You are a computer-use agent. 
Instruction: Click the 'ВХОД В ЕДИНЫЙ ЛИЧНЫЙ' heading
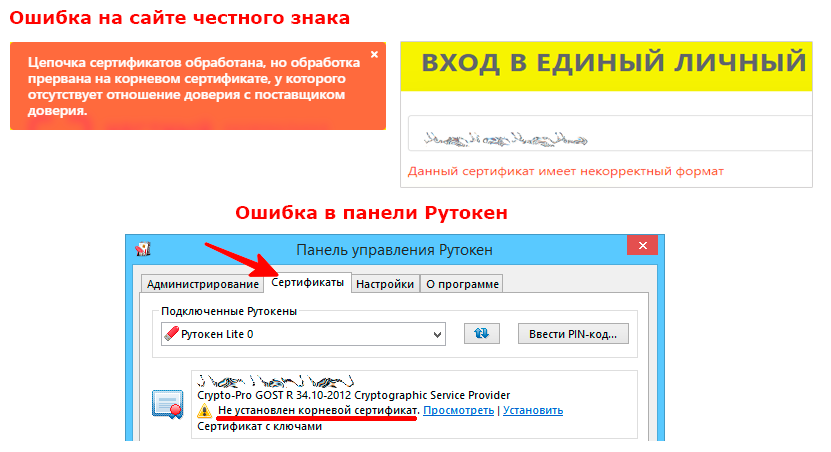614,62
